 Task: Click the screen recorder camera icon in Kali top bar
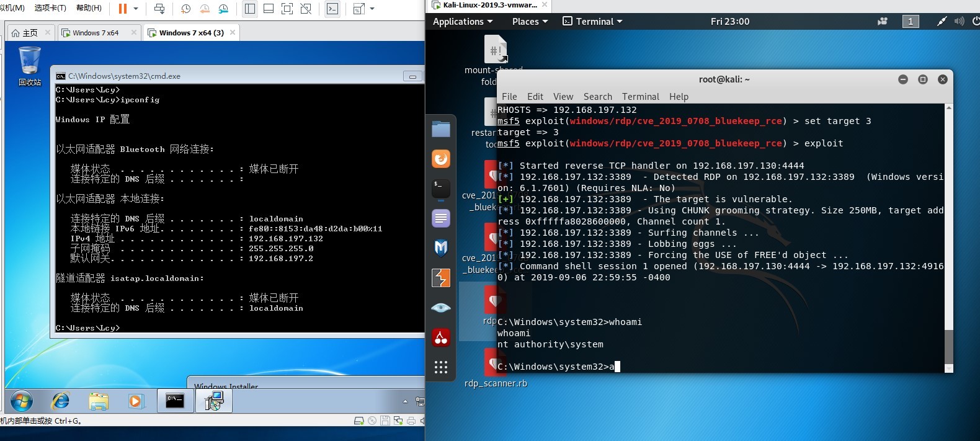883,22
